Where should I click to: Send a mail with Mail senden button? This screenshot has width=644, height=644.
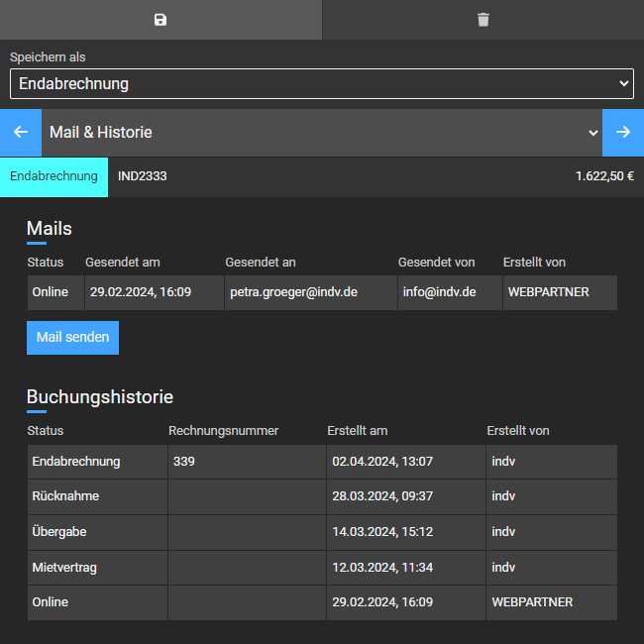72,338
